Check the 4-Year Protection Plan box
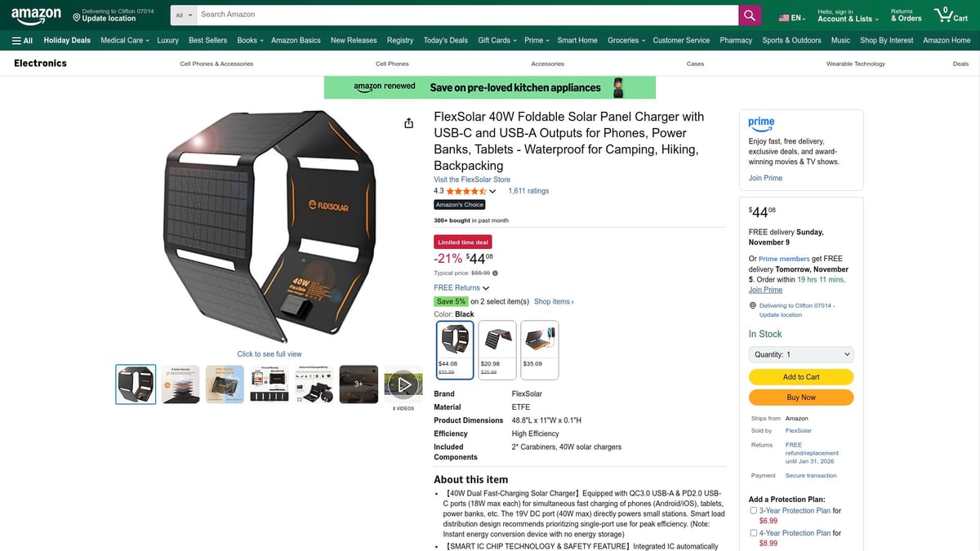Image resolution: width=980 pixels, height=551 pixels. click(754, 533)
